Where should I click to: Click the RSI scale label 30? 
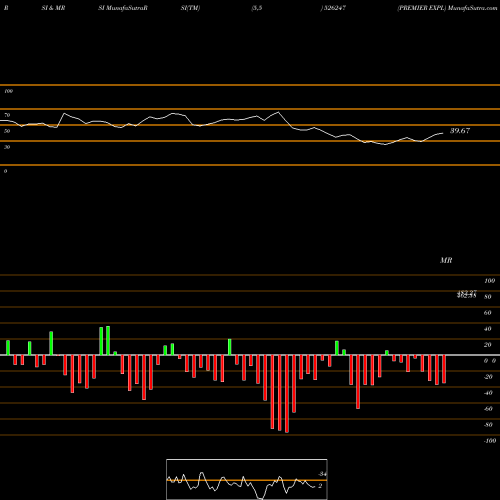pyautogui.click(x=7, y=147)
